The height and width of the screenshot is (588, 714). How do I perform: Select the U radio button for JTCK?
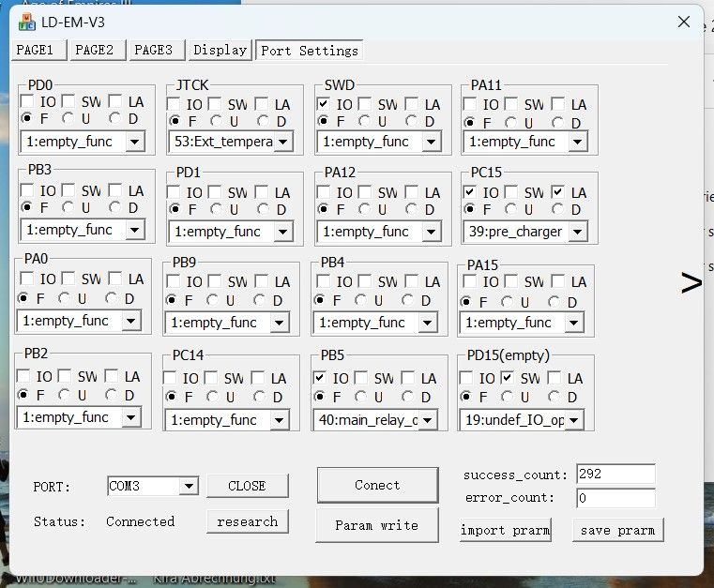[x=217, y=121]
